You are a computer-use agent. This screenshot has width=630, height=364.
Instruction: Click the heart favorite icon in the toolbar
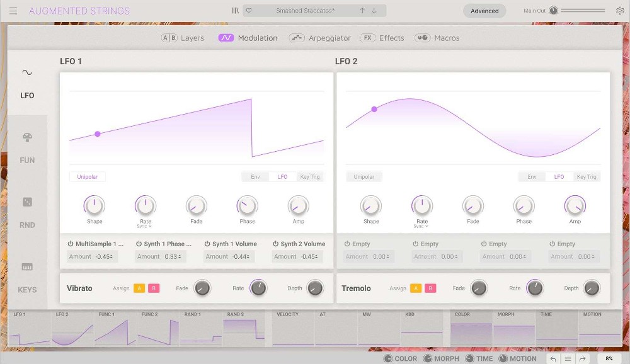249,10
